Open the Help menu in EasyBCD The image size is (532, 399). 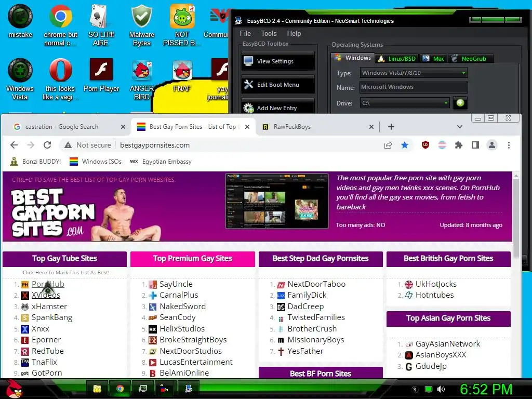[294, 33]
